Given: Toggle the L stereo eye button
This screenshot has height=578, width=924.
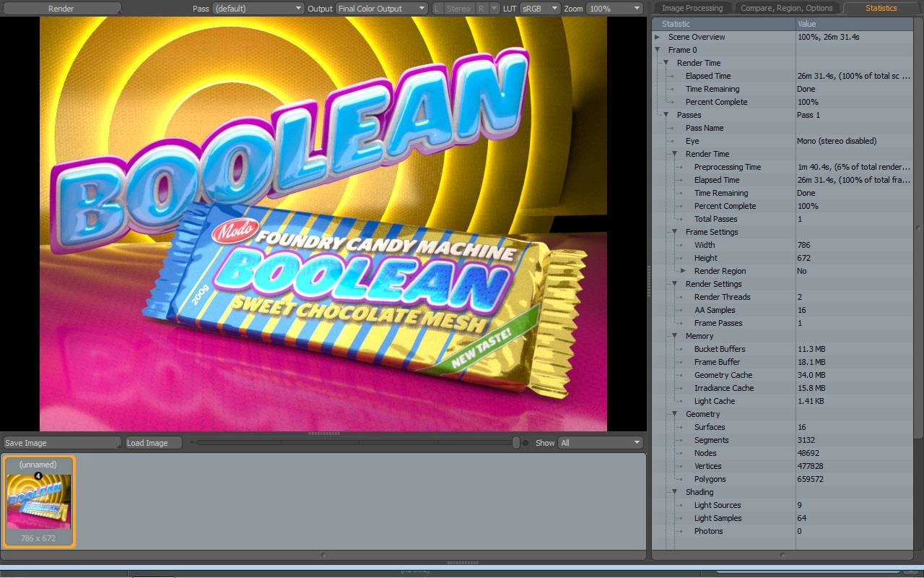Looking at the screenshot, I should click(x=437, y=9).
